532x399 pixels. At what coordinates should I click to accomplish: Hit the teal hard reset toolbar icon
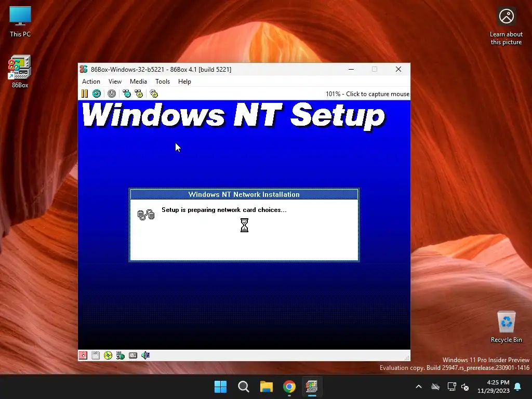click(96, 94)
